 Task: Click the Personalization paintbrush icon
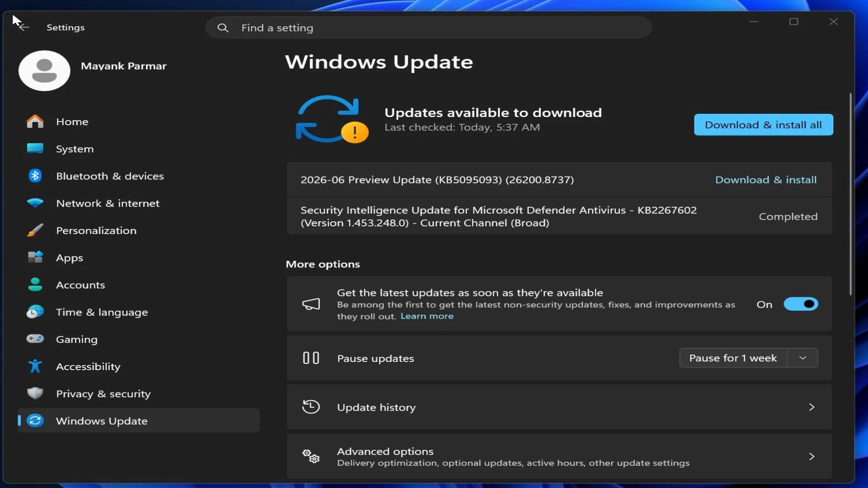coord(35,230)
